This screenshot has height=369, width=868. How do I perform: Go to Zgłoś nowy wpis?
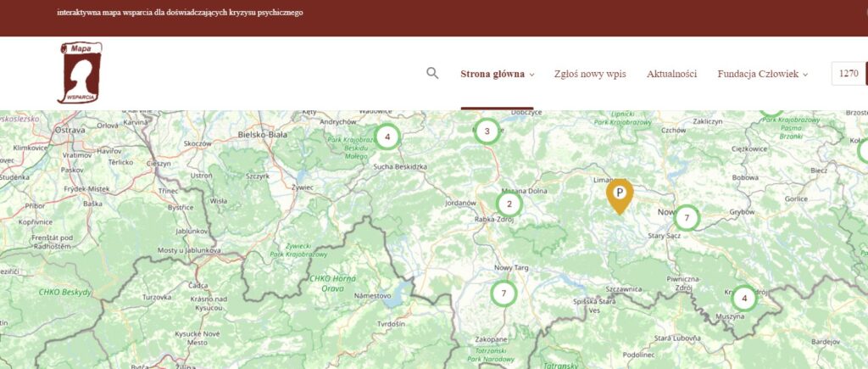tap(590, 74)
